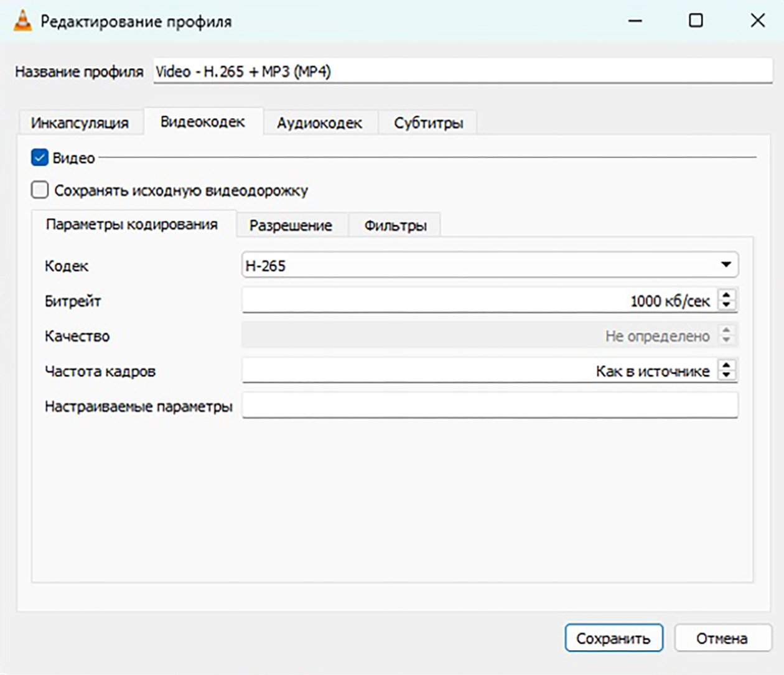Image resolution: width=784 pixels, height=675 pixels.
Task: Click the Битрейт value field
Action: tap(479, 300)
